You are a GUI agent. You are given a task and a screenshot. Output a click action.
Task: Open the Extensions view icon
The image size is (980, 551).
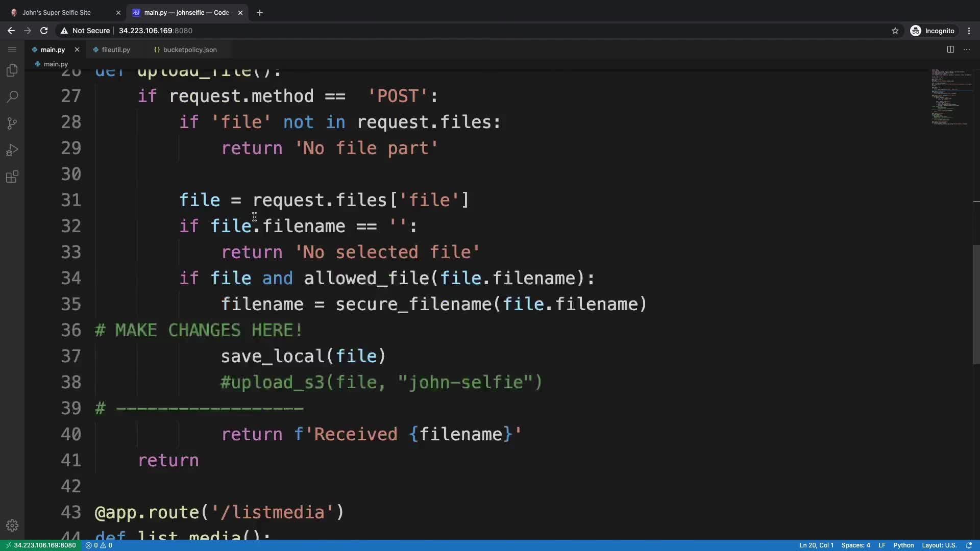(x=12, y=177)
